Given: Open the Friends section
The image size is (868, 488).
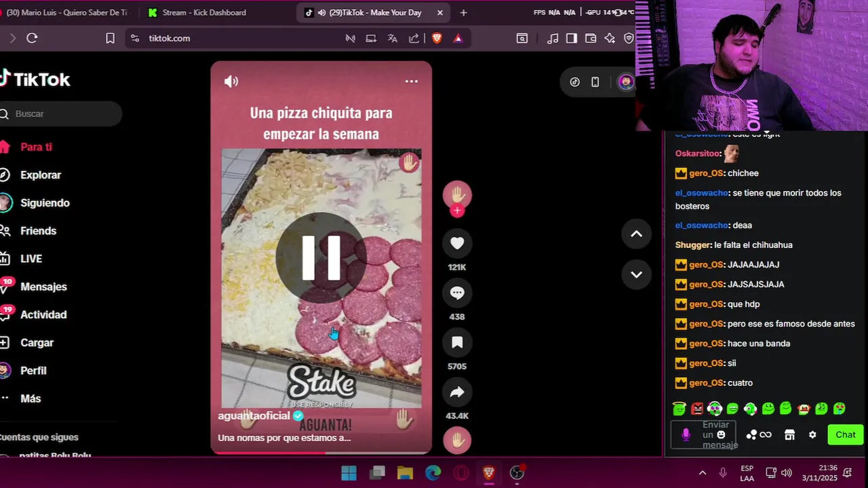Looking at the screenshot, I should click(x=38, y=230).
